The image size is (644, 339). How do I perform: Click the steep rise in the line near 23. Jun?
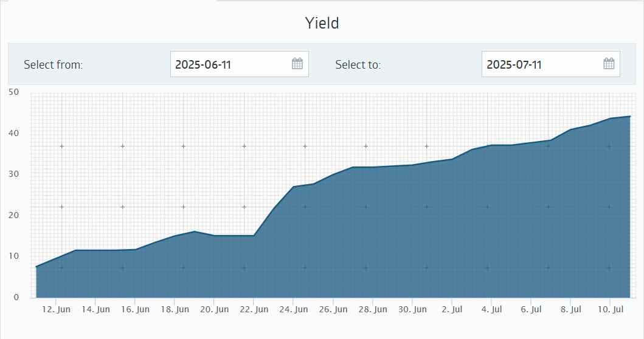274,208
